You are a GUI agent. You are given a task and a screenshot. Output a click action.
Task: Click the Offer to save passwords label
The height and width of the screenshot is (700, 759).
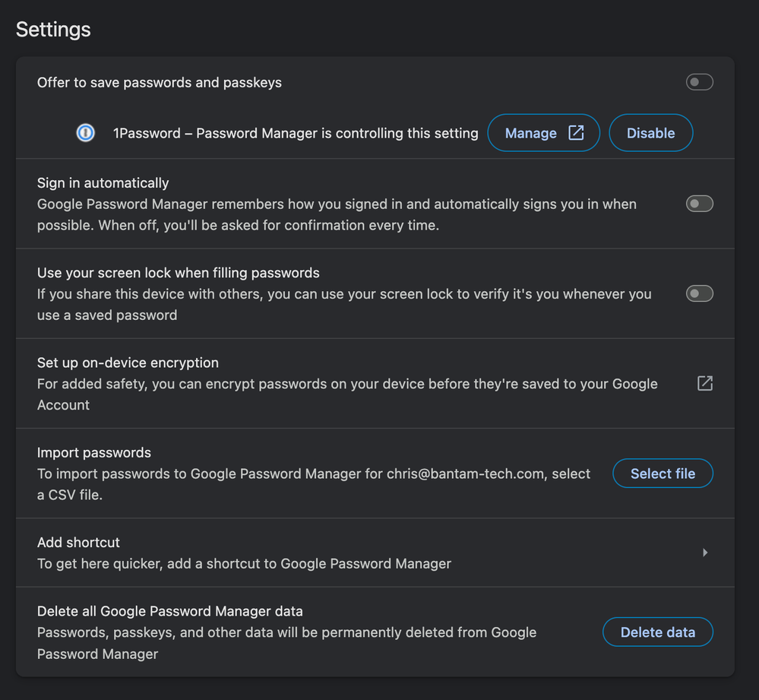point(160,83)
